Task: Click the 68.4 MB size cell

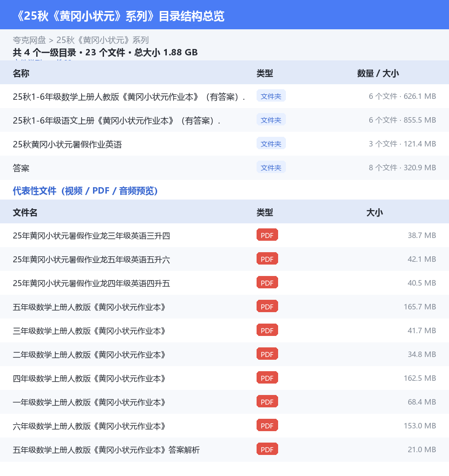Action: tap(422, 402)
